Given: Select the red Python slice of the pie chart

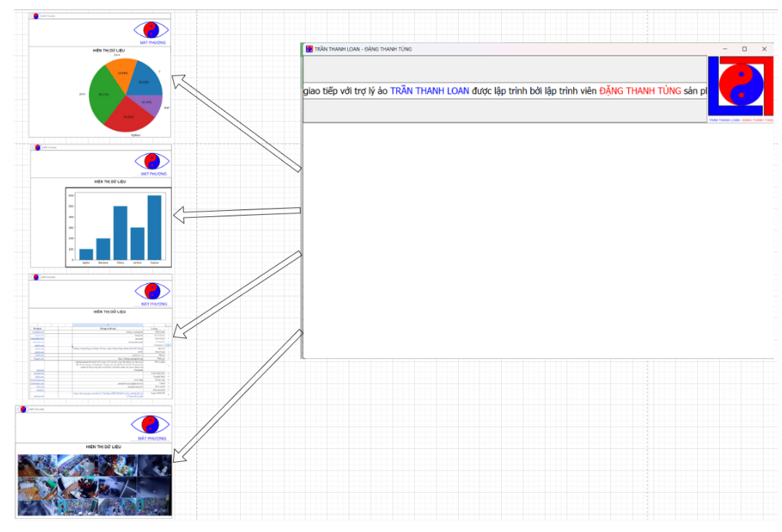Looking at the screenshot, I should 129,117.
